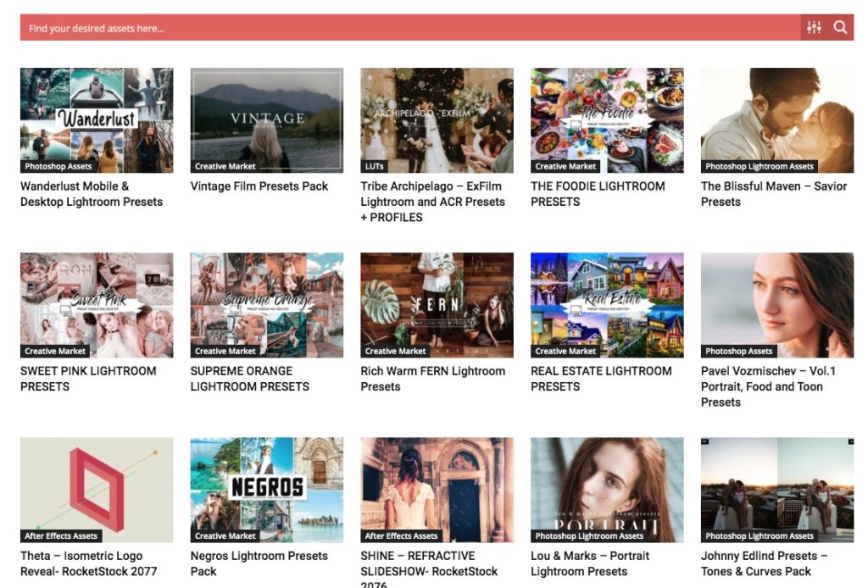868x588 pixels.
Task: Open Negros Lightroom Presets Pack link
Action: click(259, 563)
